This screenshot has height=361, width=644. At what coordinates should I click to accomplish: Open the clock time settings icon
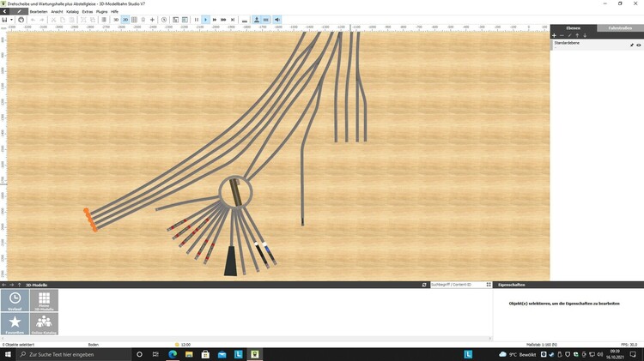pos(164,20)
